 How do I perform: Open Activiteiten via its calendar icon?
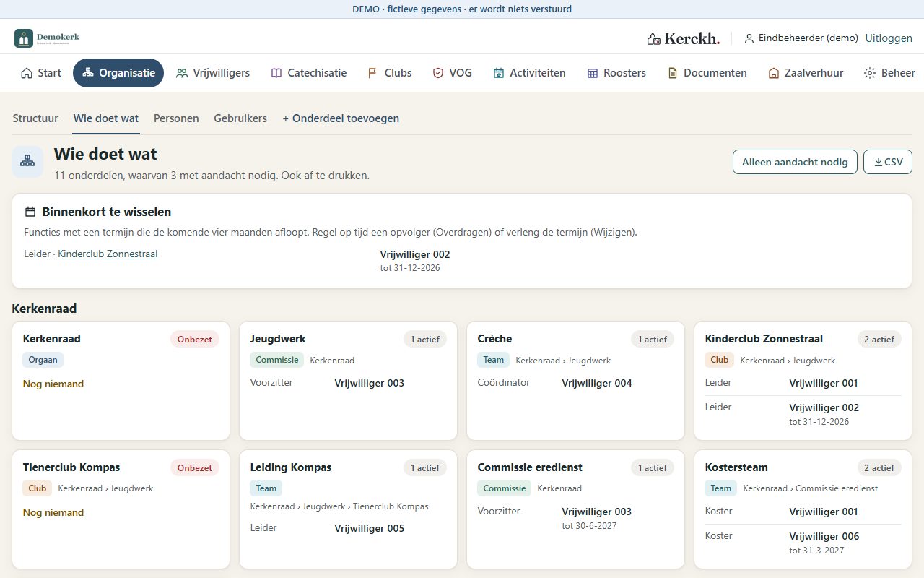tap(499, 73)
